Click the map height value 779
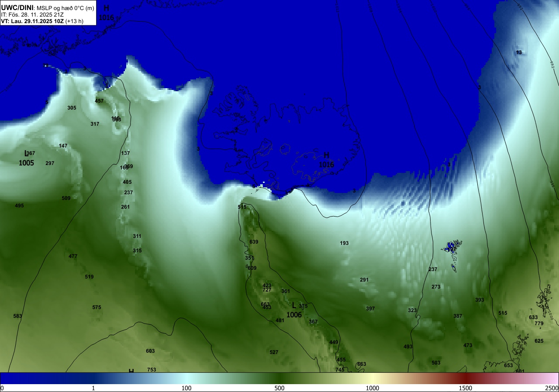 [x=539, y=323]
